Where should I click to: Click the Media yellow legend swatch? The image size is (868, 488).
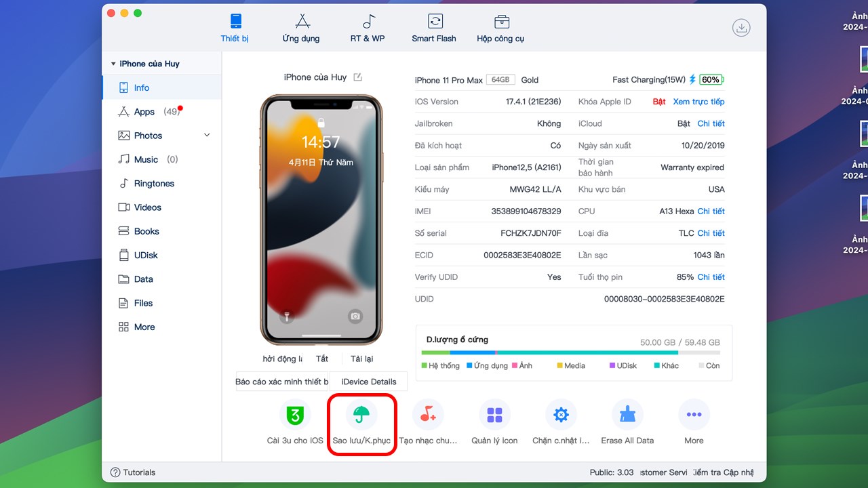pyautogui.click(x=559, y=366)
